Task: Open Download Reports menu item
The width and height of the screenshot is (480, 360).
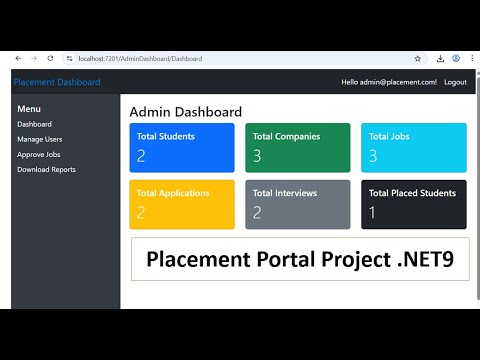Action: [46, 170]
